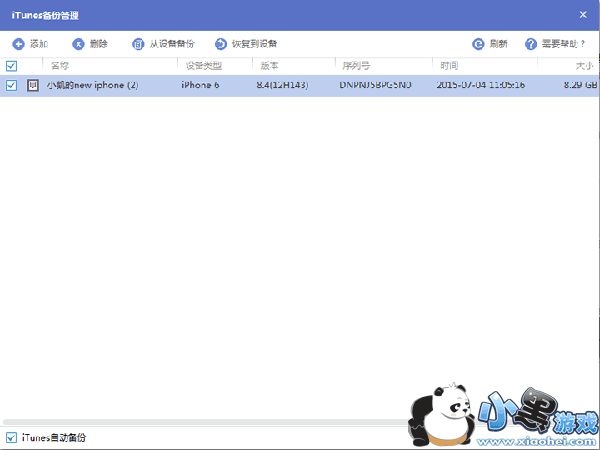Click the 刷新 refresh icon

pos(478,44)
